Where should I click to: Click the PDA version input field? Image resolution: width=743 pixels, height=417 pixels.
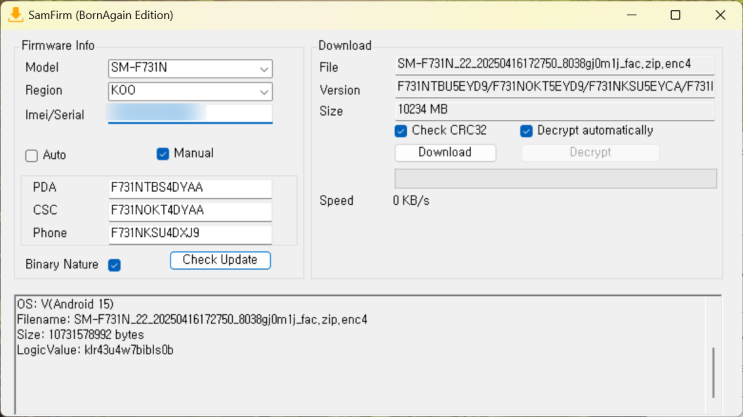click(190, 188)
